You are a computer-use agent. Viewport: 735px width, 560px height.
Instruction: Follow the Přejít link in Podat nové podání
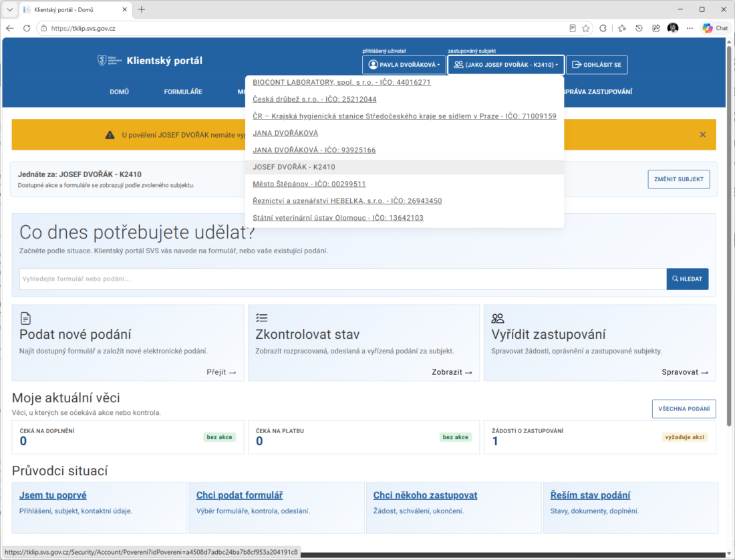[221, 372]
